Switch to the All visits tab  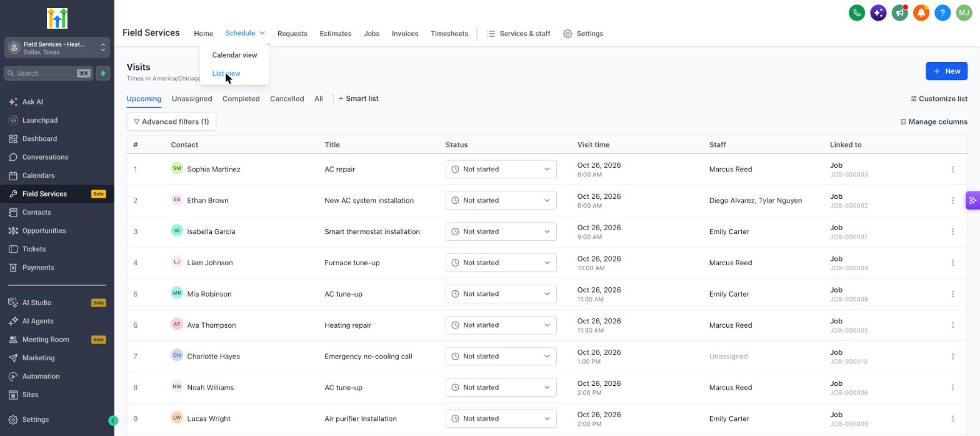point(318,99)
